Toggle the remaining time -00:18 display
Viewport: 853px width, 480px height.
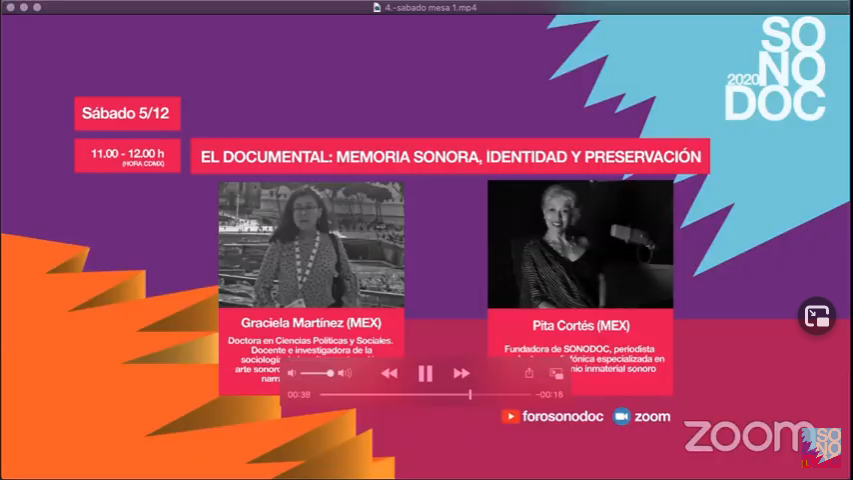tap(549, 395)
